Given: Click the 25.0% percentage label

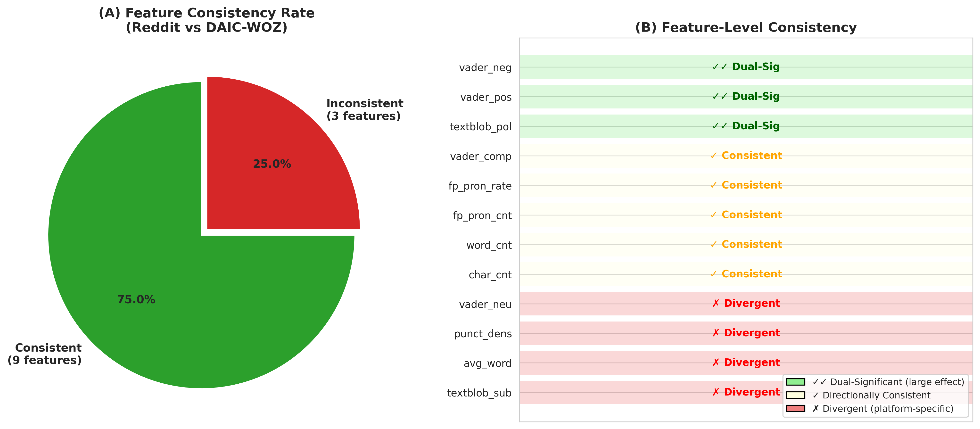Looking at the screenshot, I should [272, 164].
